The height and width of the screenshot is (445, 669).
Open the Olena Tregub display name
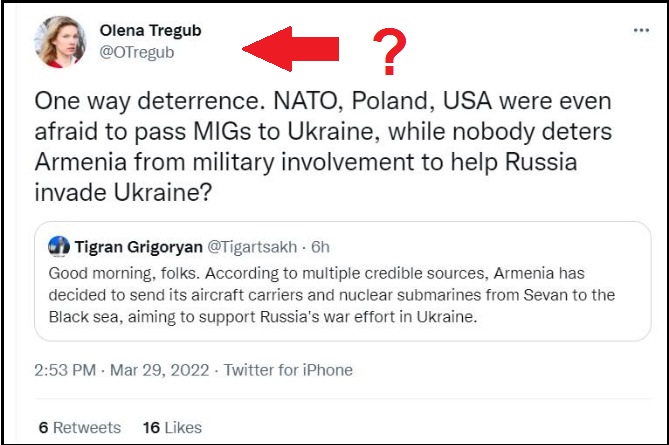150,31
